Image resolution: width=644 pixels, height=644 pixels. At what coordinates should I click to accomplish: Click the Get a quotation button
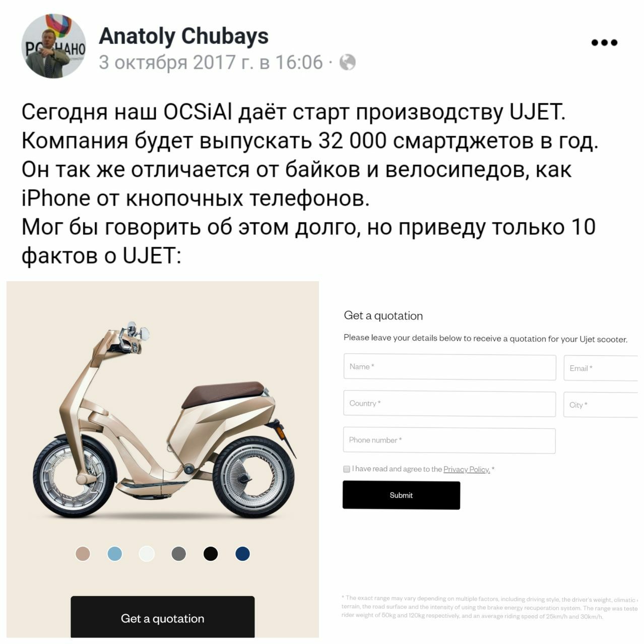[x=163, y=617]
